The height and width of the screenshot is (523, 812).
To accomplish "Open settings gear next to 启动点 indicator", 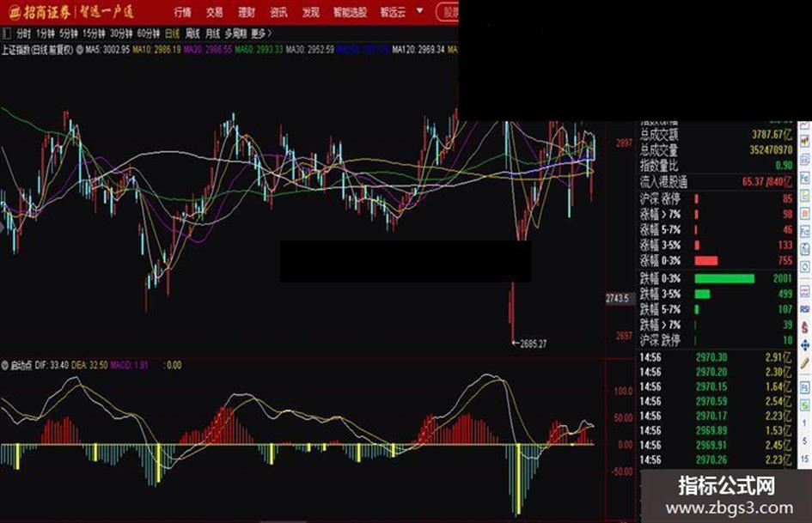I will tap(5, 365).
